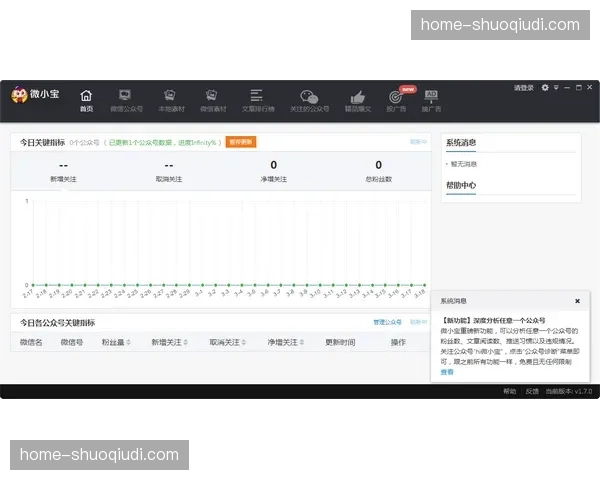Refresh 今日关键指标 panel via 刷新 link

click(418, 142)
